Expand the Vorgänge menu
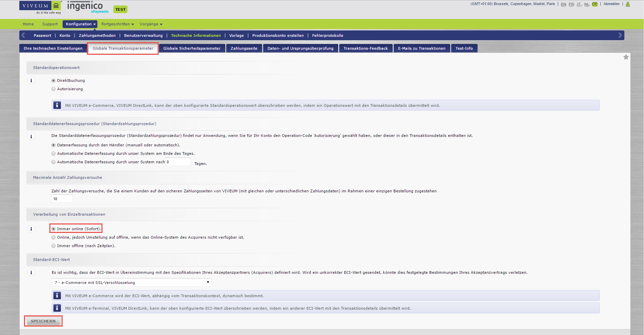Image resolution: width=644 pixels, height=335 pixels. tap(151, 24)
